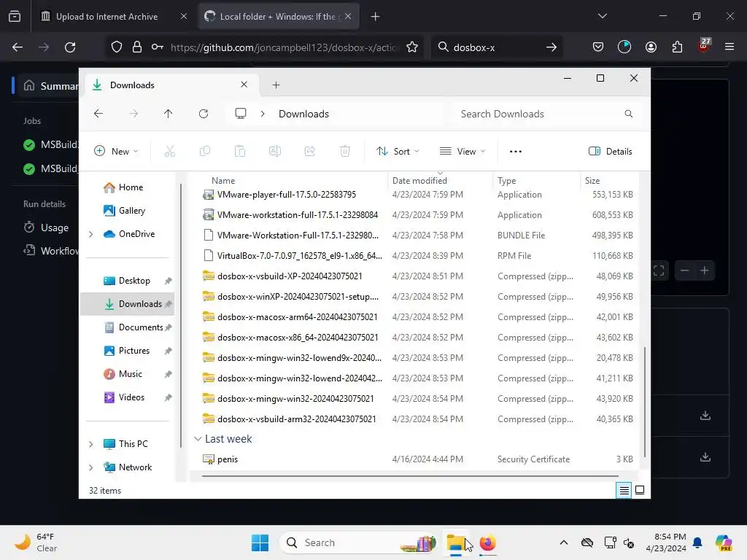Viewport: 747px width, 560px height.
Task: Click the Delete trash icon in Explorer
Action: point(345,152)
